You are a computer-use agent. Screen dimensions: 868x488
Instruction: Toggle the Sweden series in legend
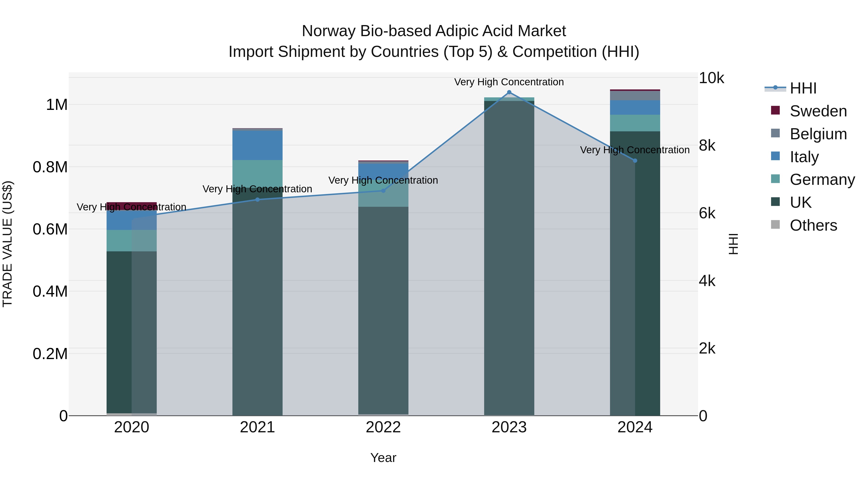809,111
